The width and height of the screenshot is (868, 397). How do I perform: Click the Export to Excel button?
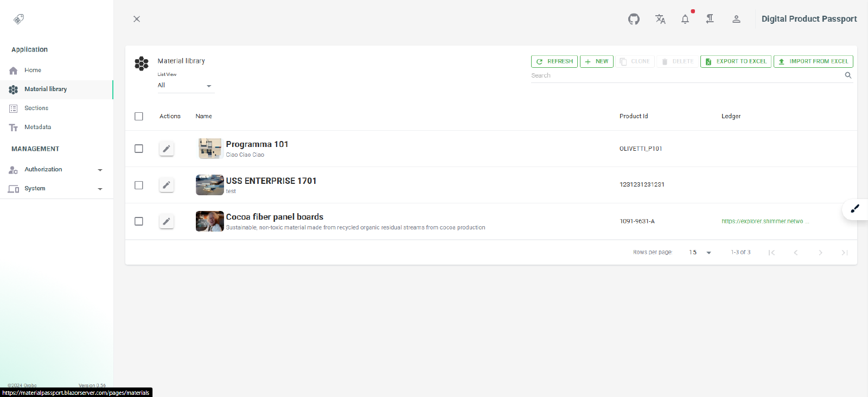[x=736, y=62]
